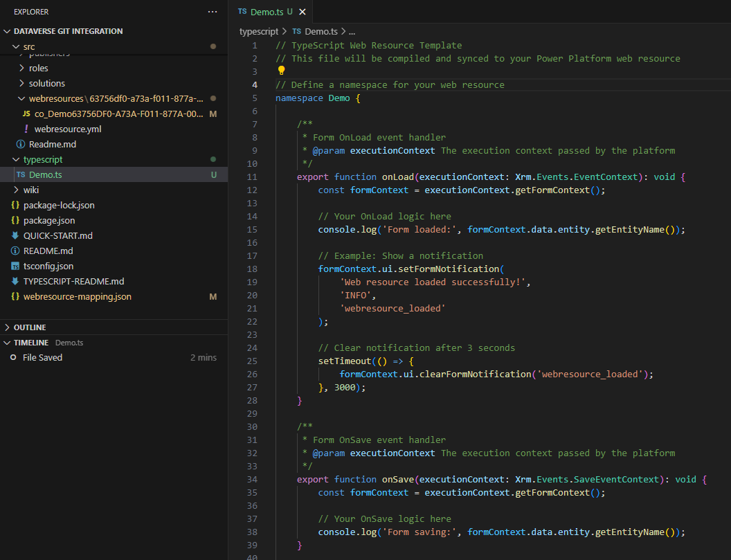Viewport: 731px width, 560px height.
Task: Open package.json file
Action: pyautogui.click(x=114, y=221)
